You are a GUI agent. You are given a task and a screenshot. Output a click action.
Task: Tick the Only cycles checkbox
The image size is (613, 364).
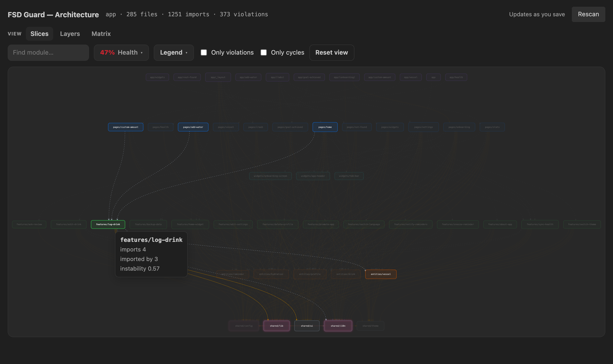[x=264, y=52]
